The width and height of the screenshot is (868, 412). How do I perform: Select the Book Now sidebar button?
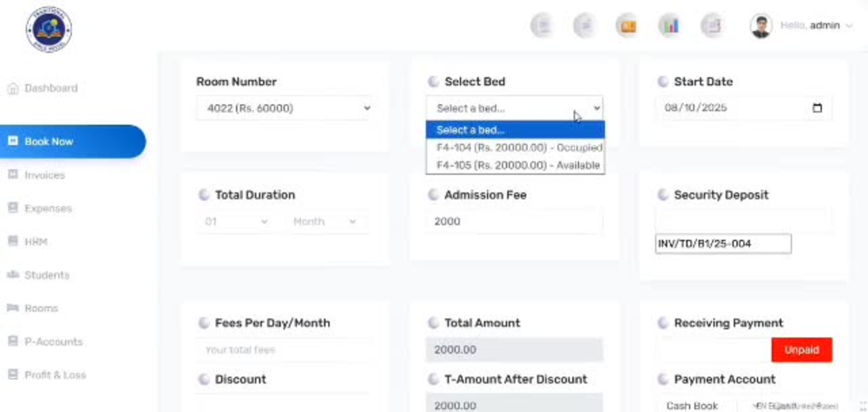pos(72,141)
